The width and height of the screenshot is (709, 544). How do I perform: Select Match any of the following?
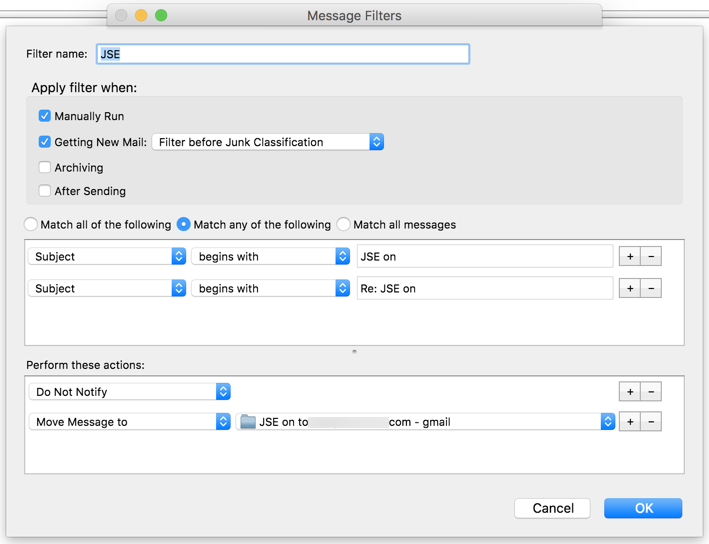[x=183, y=224]
